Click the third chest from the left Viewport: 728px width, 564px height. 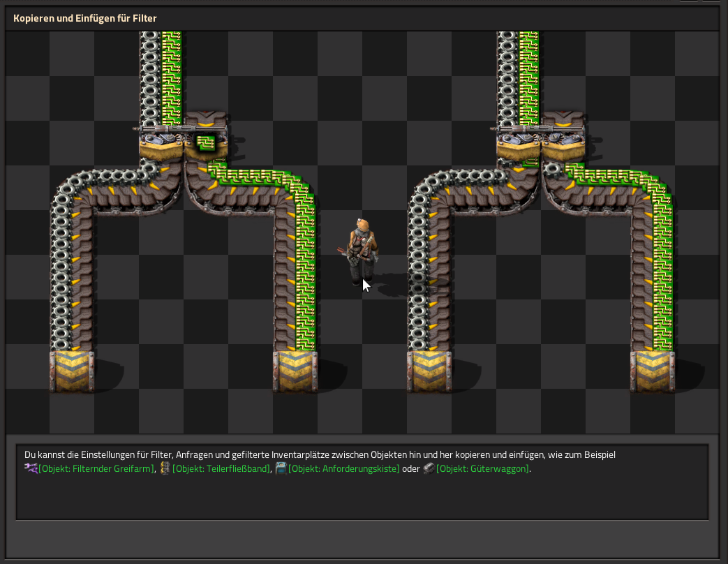pyautogui.click(x=429, y=371)
